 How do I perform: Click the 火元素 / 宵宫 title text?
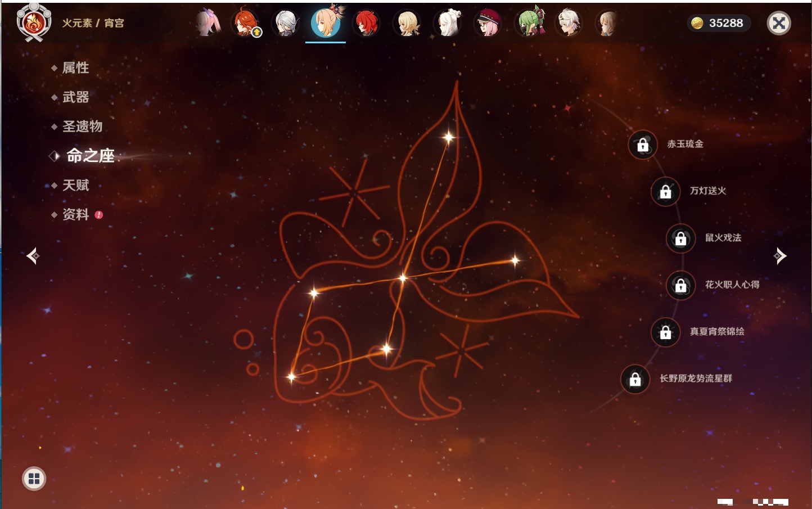(93, 23)
